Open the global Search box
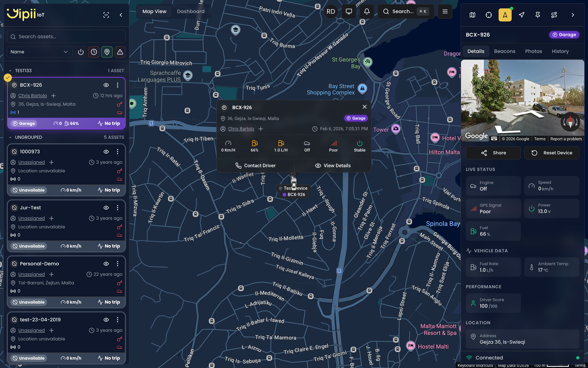 point(406,11)
